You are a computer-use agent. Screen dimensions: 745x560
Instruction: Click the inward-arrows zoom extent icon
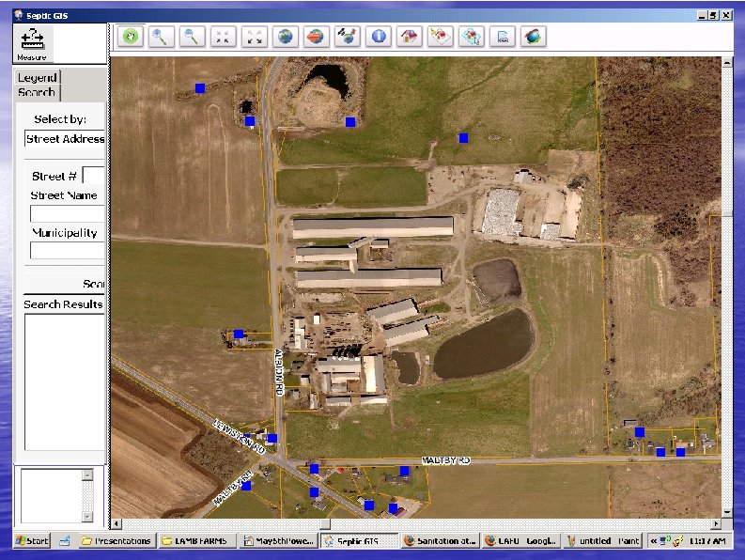(x=224, y=37)
